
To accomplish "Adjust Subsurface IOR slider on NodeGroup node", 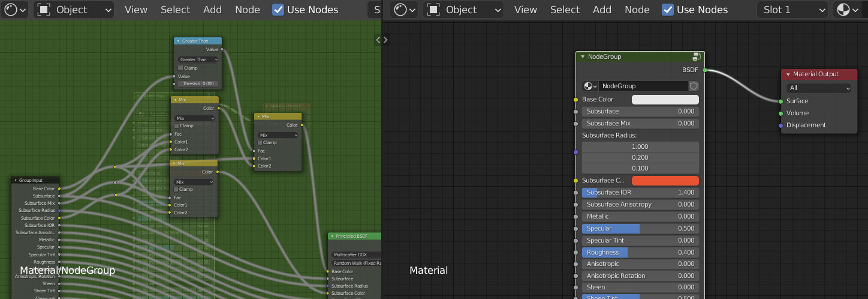I will 640,192.
